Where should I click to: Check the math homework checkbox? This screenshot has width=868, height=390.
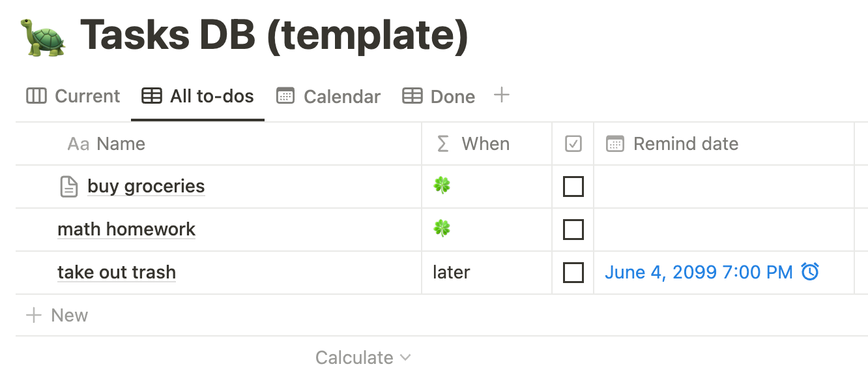572,230
